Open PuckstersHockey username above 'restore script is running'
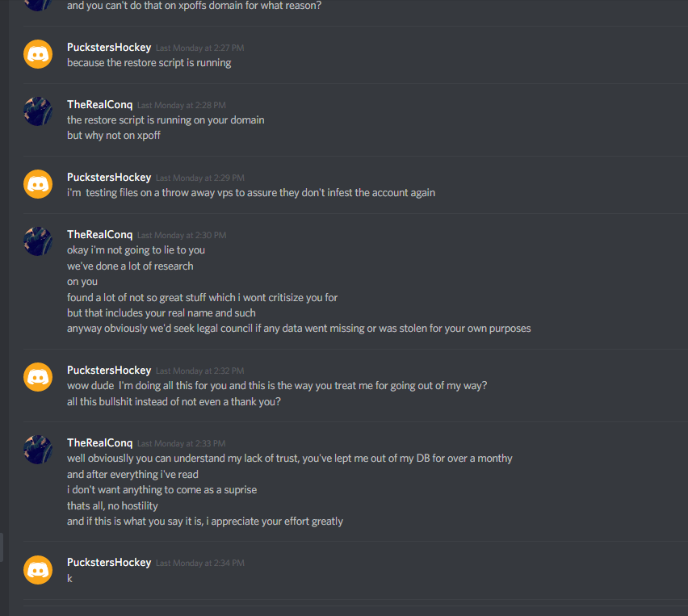This screenshot has width=688, height=616. click(x=109, y=48)
